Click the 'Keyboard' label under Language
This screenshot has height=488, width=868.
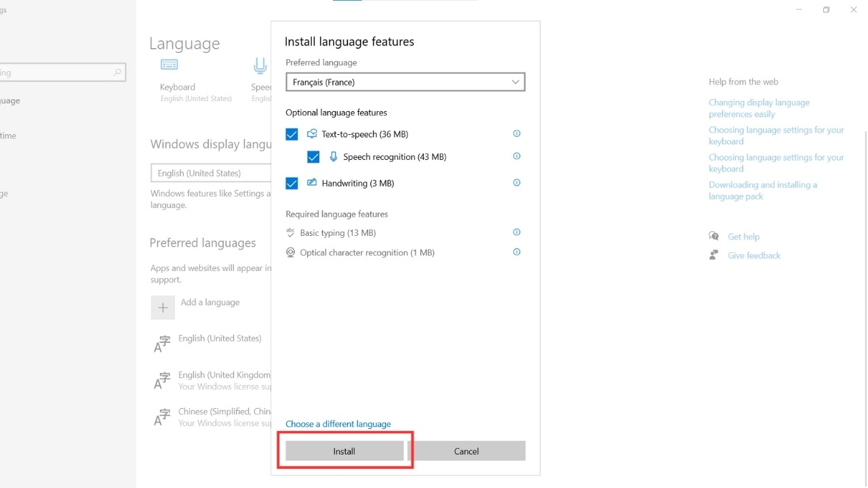coord(178,87)
